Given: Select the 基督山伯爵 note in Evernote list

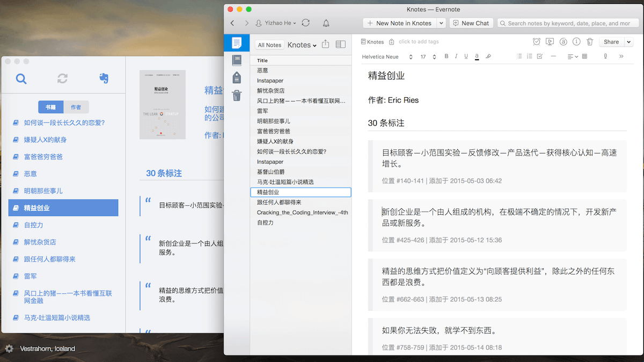Looking at the screenshot, I should (x=301, y=172).
